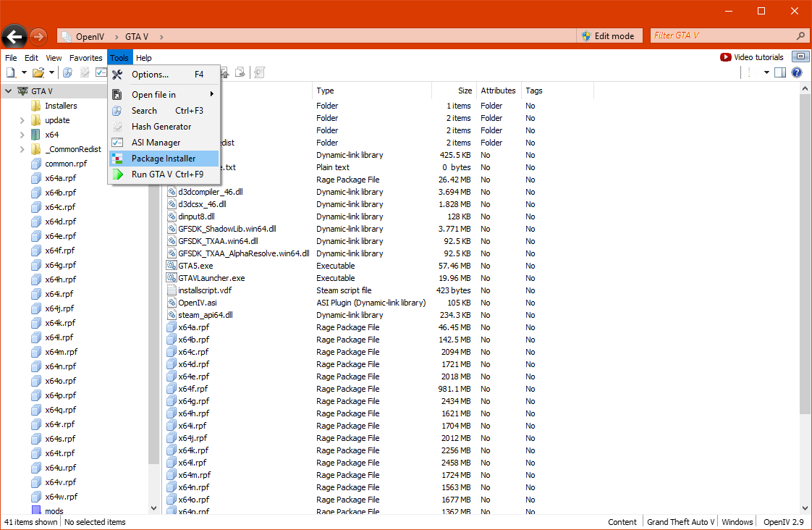Image resolution: width=812 pixels, height=530 pixels.
Task: Click the magnifier icon in the filter box
Action: pyautogui.click(x=800, y=35)
